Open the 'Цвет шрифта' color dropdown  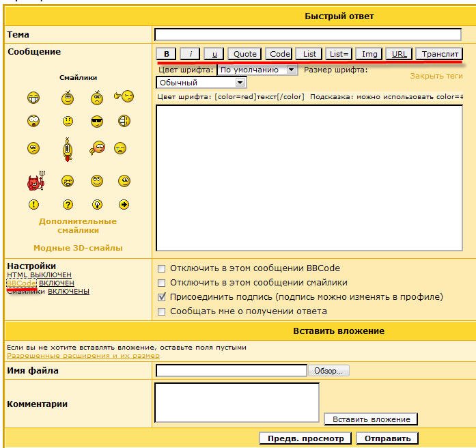(x=257, y=70)
